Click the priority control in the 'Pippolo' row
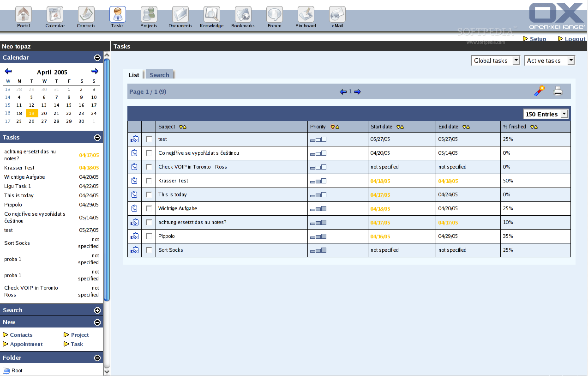 318,236
